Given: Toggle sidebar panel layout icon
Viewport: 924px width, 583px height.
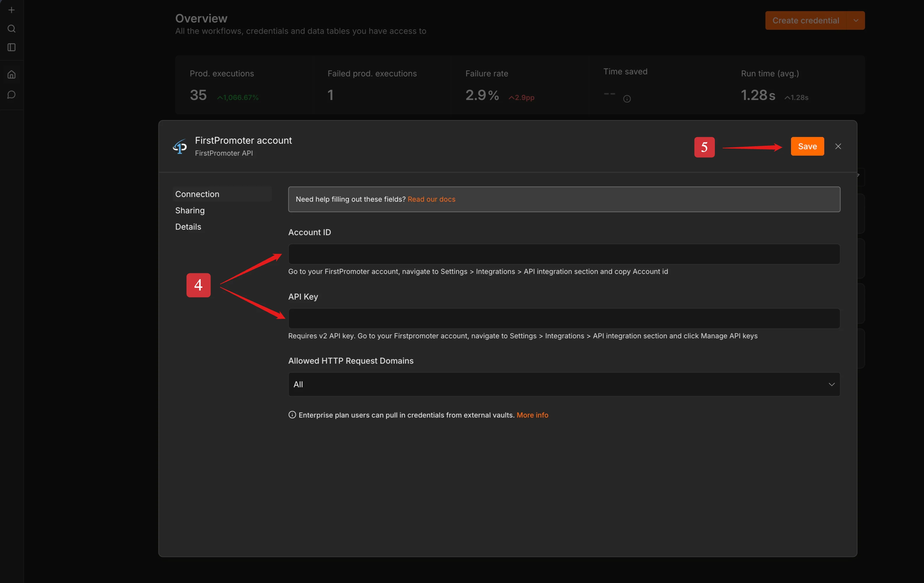Looking at the screenshot, I should (12, 47).
